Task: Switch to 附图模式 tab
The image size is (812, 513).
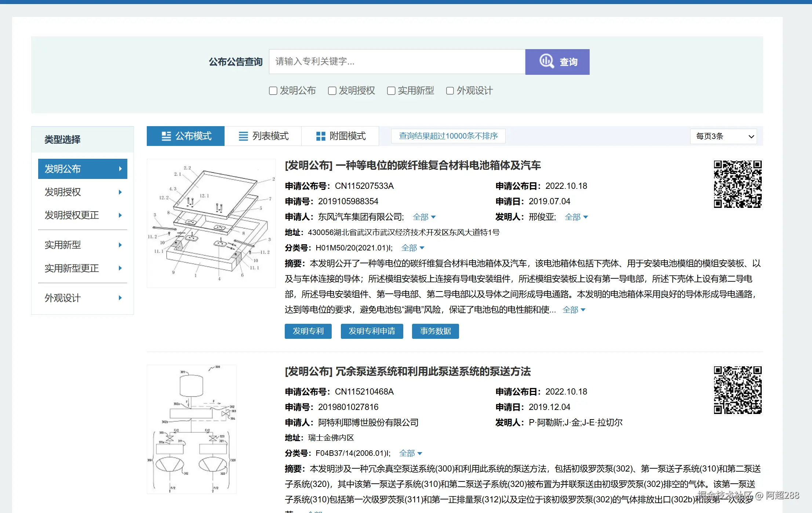Action: tap(341, 136)
